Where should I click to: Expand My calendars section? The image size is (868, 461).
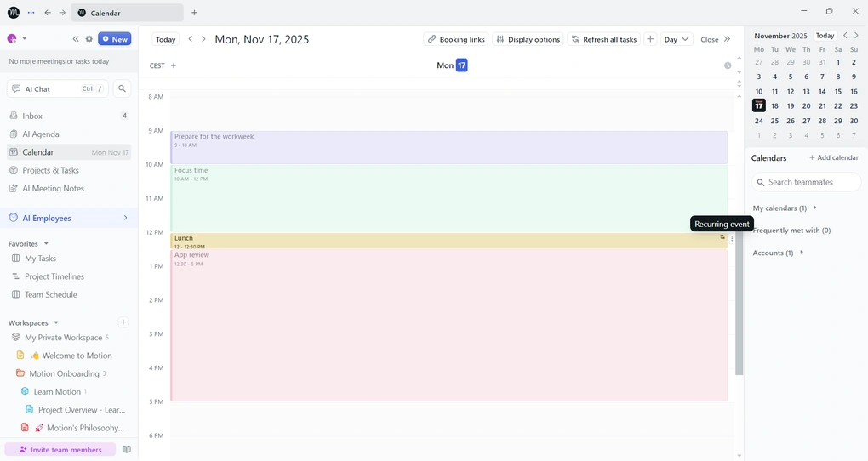pos(814,208)
